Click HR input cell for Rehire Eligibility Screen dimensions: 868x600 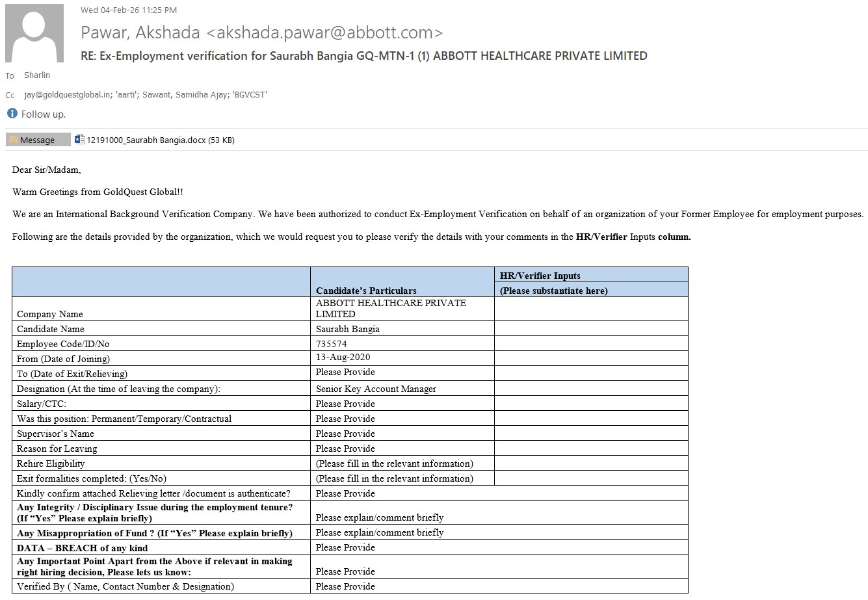tap(591, 463)
